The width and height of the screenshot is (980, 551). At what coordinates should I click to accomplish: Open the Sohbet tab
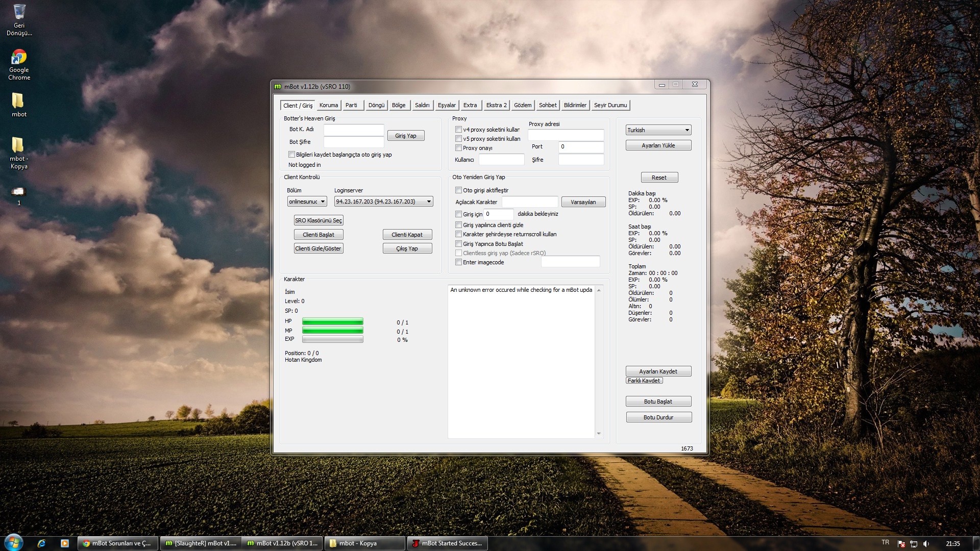coord(548,106)
